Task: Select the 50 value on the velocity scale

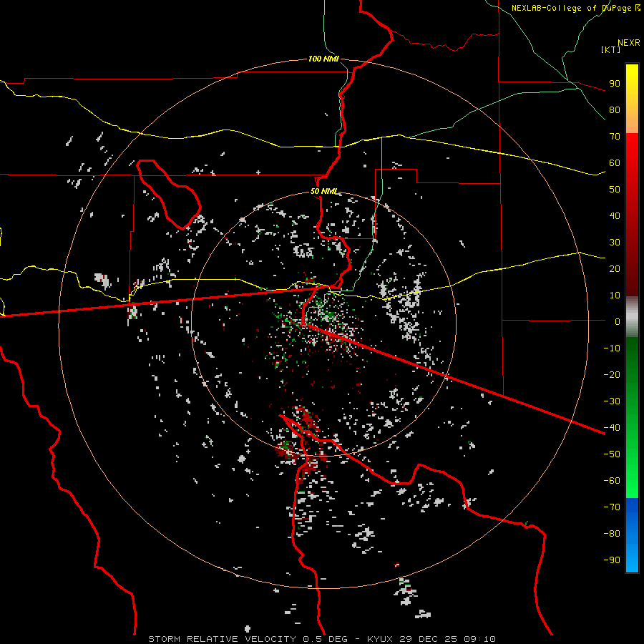Action: [x=615, y=190]
